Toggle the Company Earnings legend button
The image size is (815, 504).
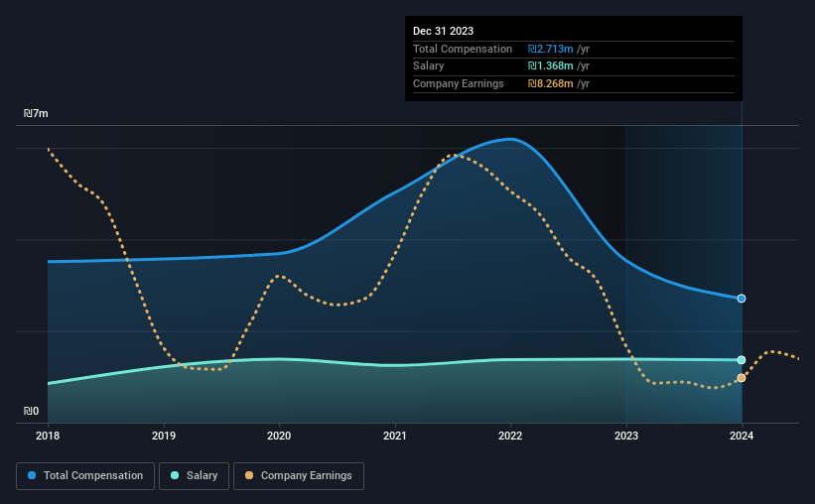(299, 476)
